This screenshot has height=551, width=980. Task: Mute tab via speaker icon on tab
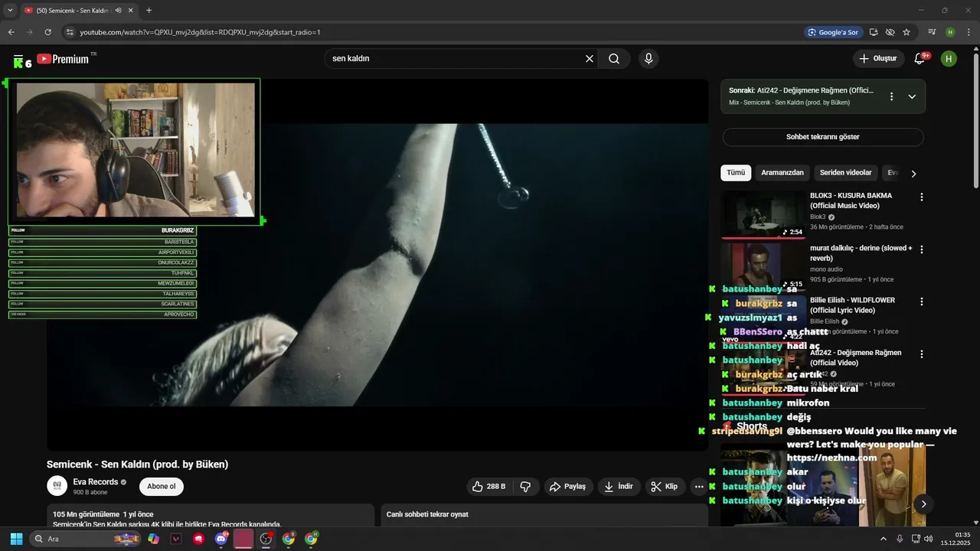[118, 11]
